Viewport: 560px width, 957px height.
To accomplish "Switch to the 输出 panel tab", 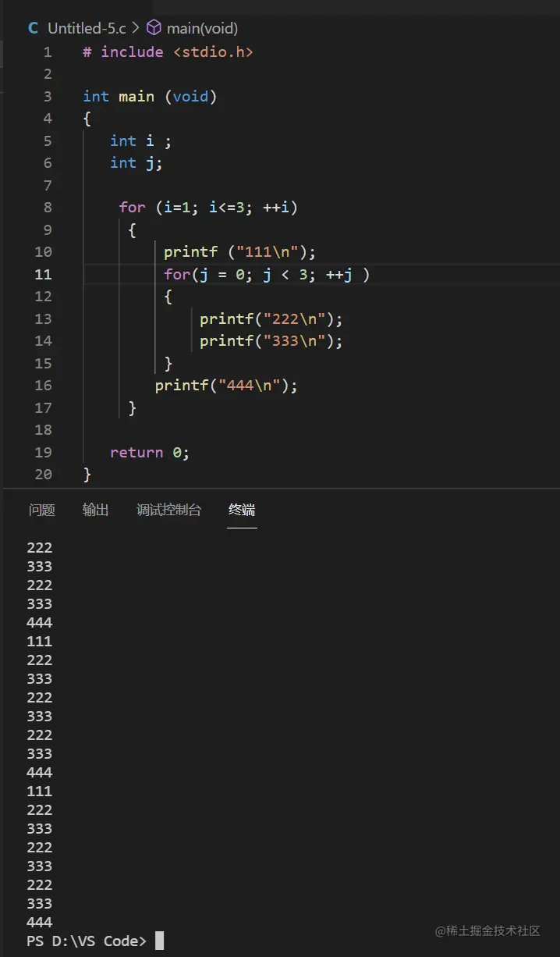I will [x=96, y=510].
